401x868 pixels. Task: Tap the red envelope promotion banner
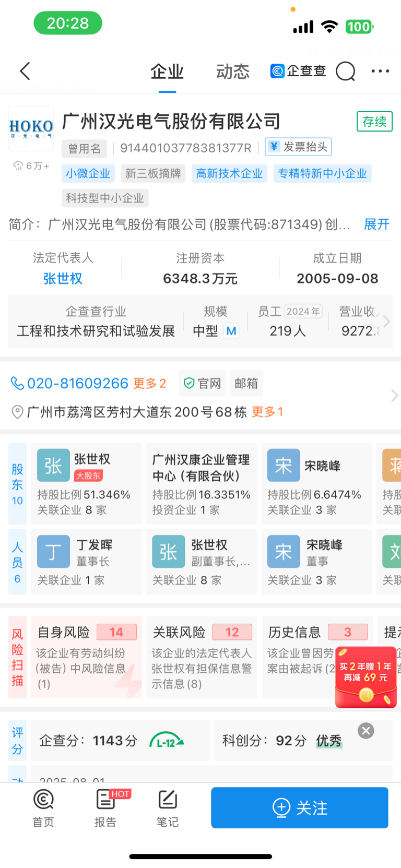(x=366, y=676)
